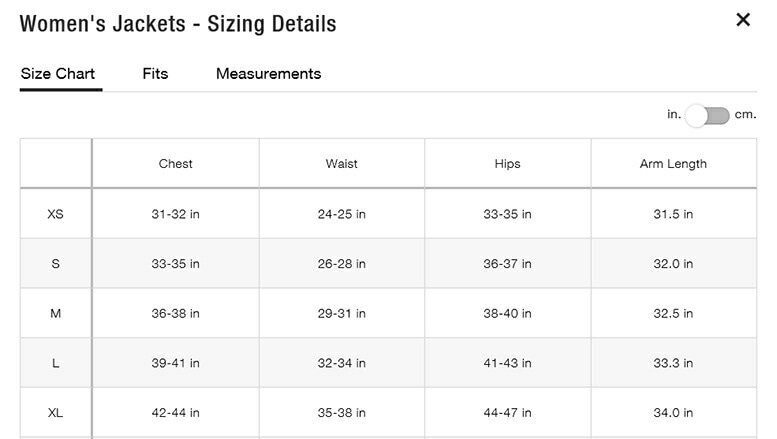
Task: Select the XS size row label
Action: (x=56, y=214)
